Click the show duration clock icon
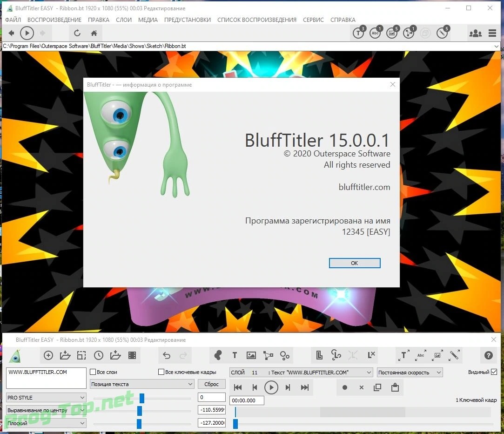The width and height of the screenshot is (504, 434). (98, 355)
